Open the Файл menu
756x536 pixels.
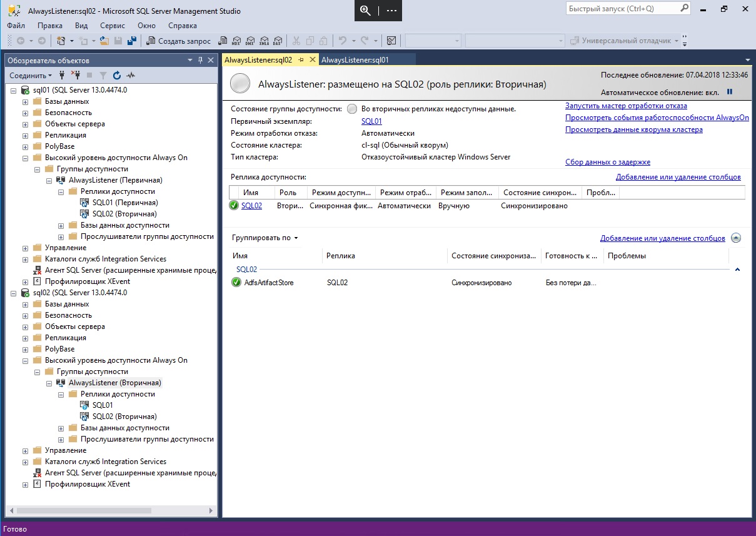[x=16, y=26]
